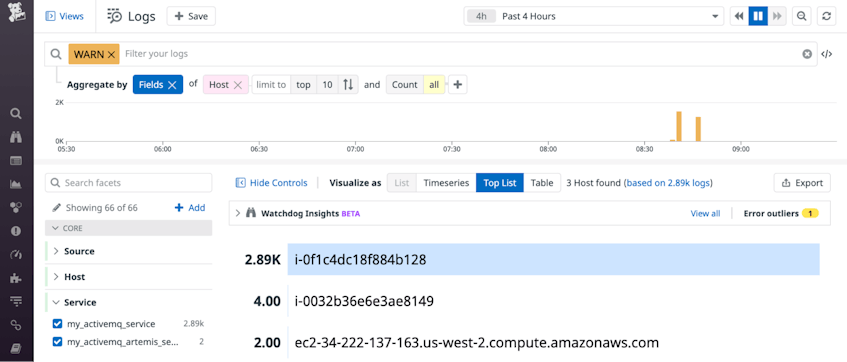
Task: Click the pencil edit facets icon
Action: pos(57,207)
